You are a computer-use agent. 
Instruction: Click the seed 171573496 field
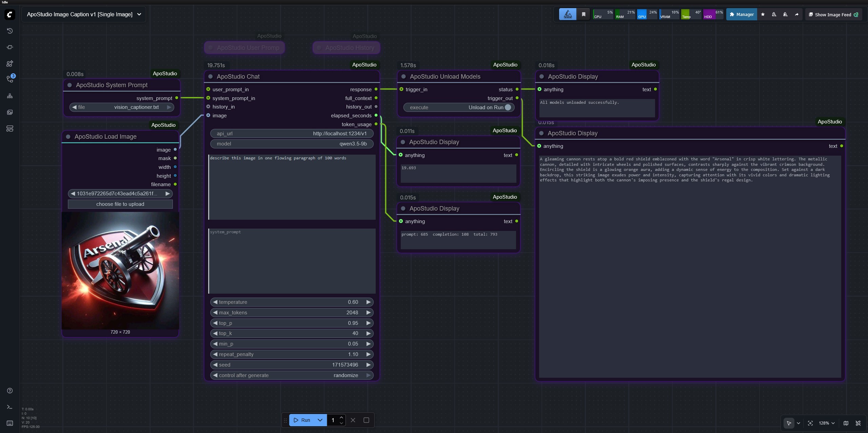point(292,365)
